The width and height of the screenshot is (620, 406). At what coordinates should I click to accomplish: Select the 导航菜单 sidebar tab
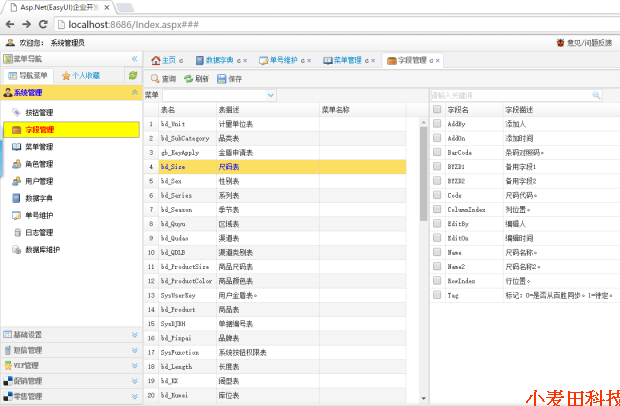pyautogui.click(x=28, y=76)
